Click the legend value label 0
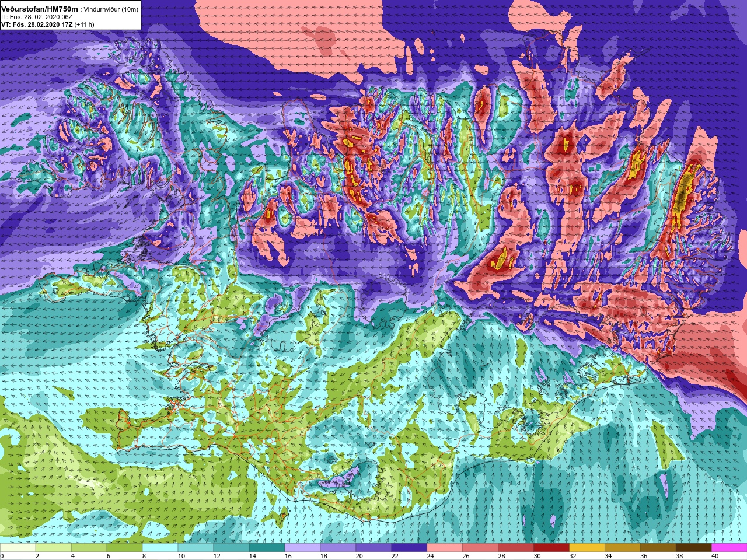The width and height of the screenshot is (747, 560). (2, 556)
